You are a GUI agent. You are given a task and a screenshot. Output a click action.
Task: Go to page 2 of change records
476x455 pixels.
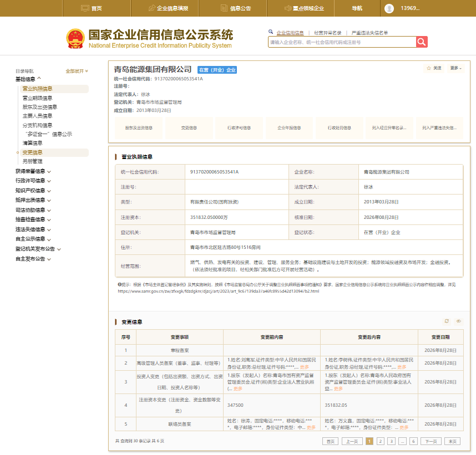381,441
